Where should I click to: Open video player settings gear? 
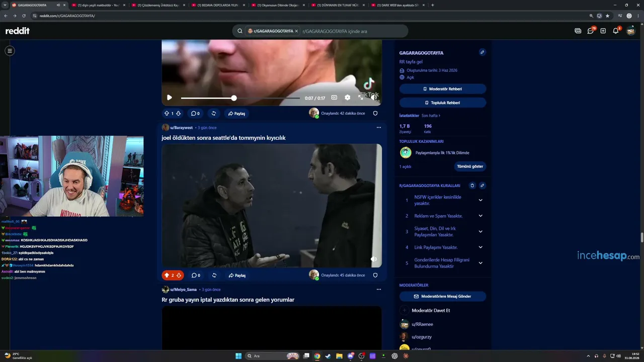click(347, 98)
